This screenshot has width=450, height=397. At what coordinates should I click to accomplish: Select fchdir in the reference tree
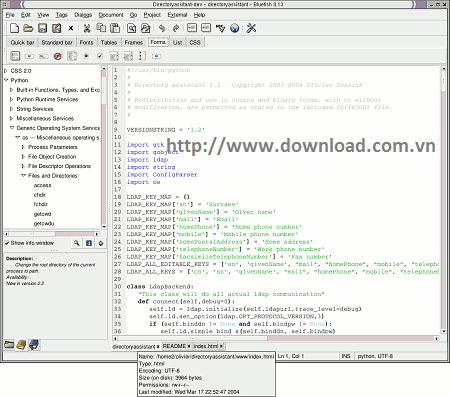pyautogui.click(x=41, y=204)
